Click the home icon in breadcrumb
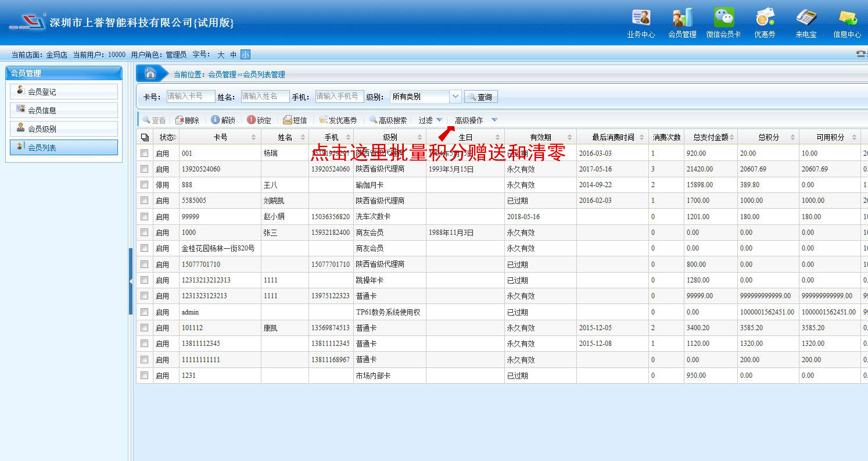Image resolution: width=868 pixels, height=461 pixels. click(150, 73)
